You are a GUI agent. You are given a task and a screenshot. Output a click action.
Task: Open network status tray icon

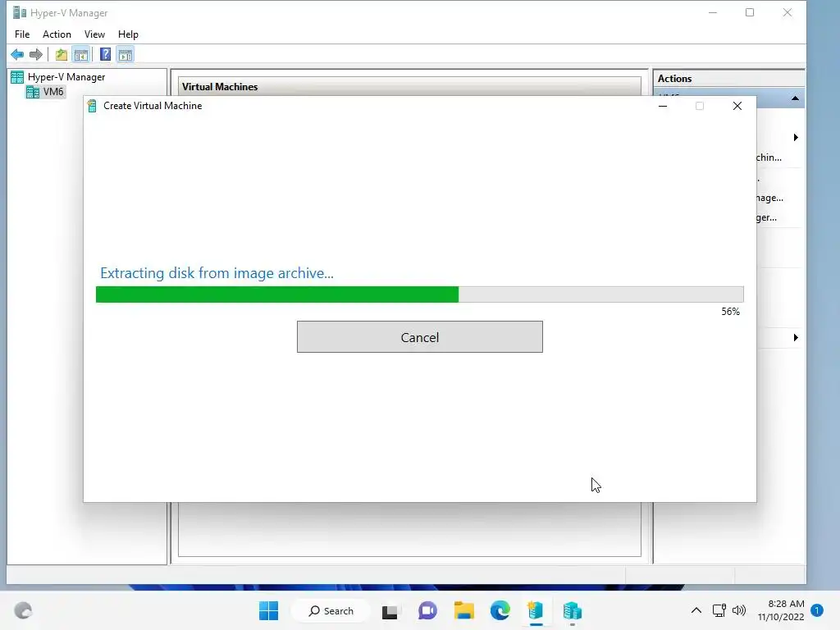pos(719,610)
